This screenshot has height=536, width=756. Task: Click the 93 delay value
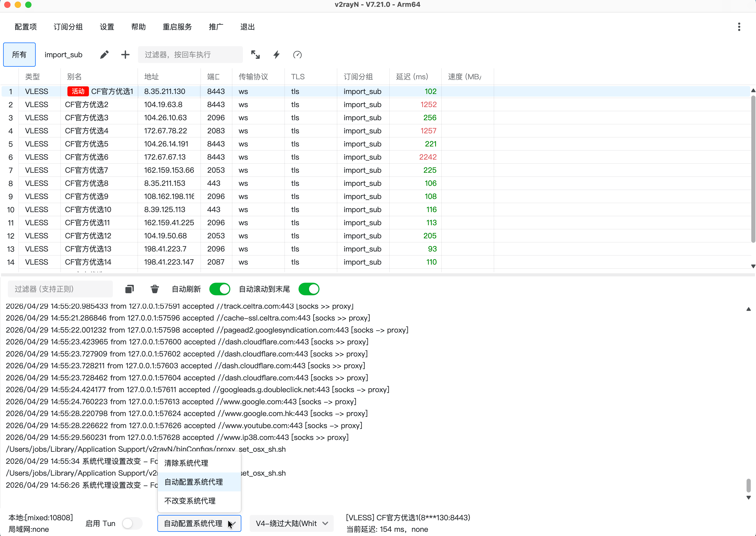[x=432, y=249]
